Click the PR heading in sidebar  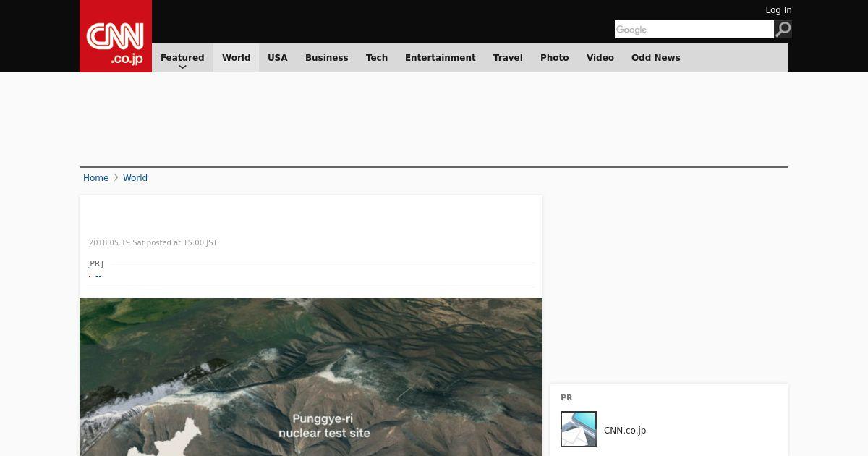(x=566, y=398)
